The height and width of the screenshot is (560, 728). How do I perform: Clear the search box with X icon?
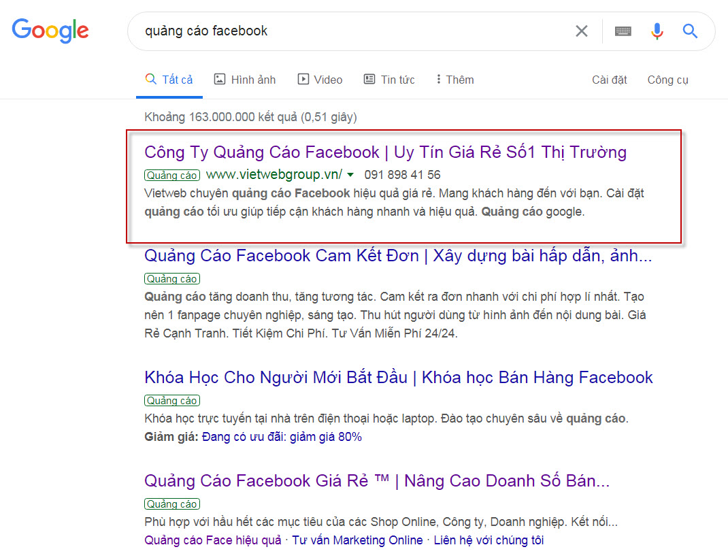coord(581,31)
